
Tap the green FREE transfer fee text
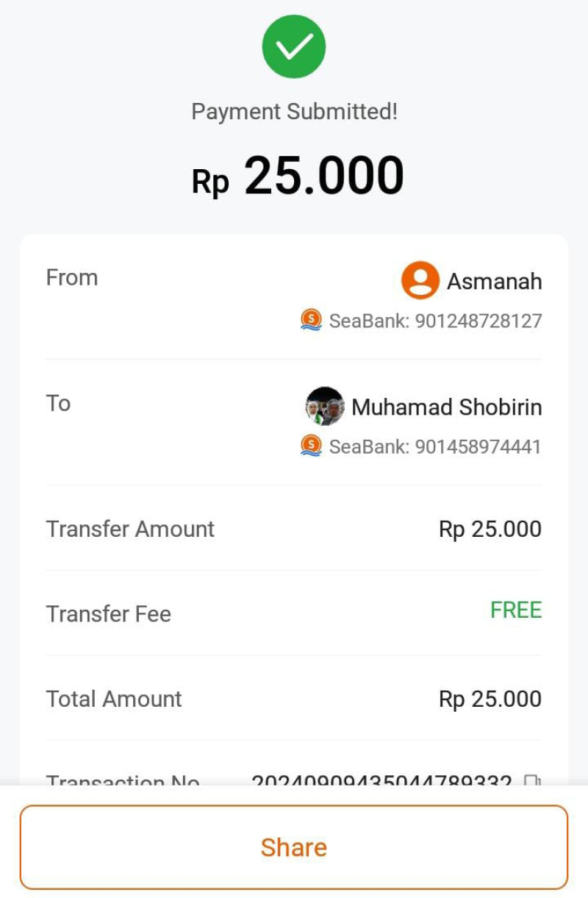coord(516,610)
